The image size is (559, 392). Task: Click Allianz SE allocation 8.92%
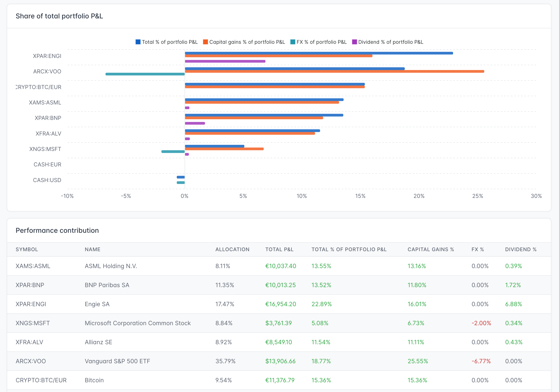[223, 342]
